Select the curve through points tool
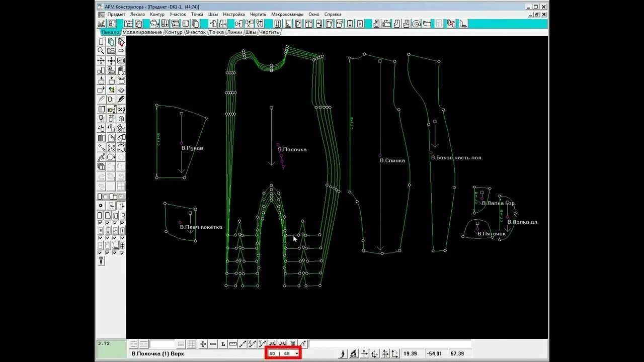 pyautogui.click(x=121, y=147)
